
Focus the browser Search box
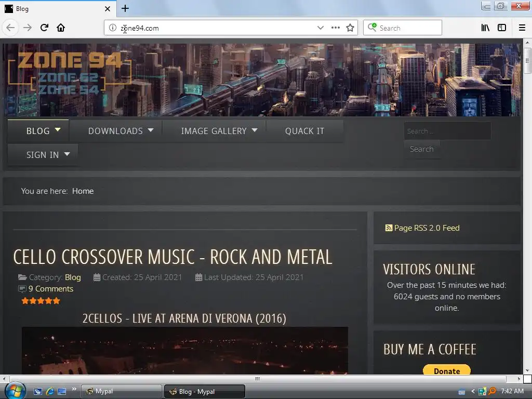pyautogui.click(x=403, y=28)
